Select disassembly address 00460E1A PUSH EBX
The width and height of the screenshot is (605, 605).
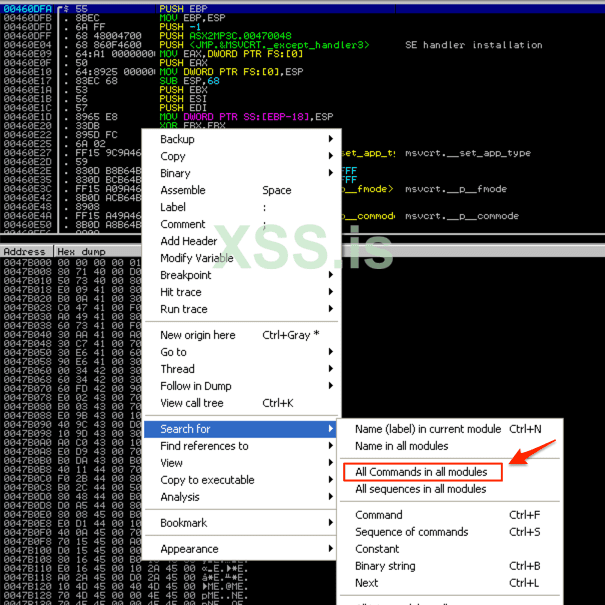click(302, 90)
